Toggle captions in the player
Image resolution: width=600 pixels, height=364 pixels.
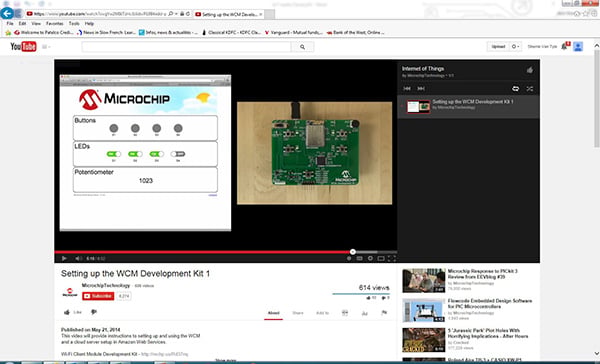(359, 258)
